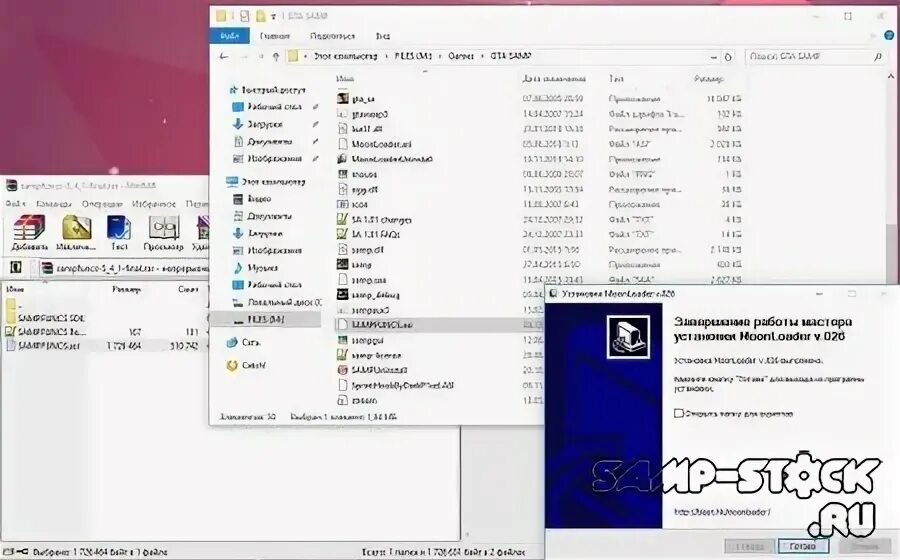Refresh the GTA SAMP folder view
Image resolution: width=900 pixels, height=560 pixels.
coord(728,57)
